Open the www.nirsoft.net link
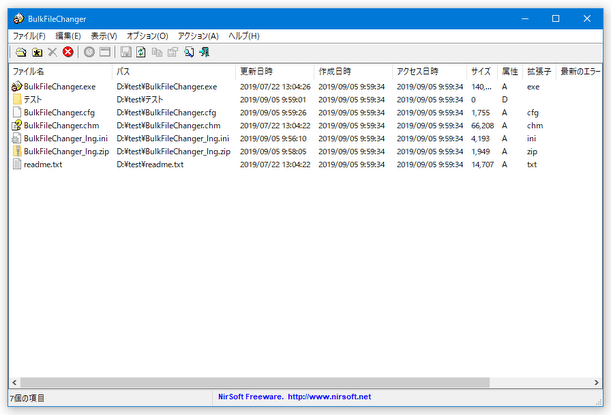Screen dimensions: 611x415 (329, 397)
